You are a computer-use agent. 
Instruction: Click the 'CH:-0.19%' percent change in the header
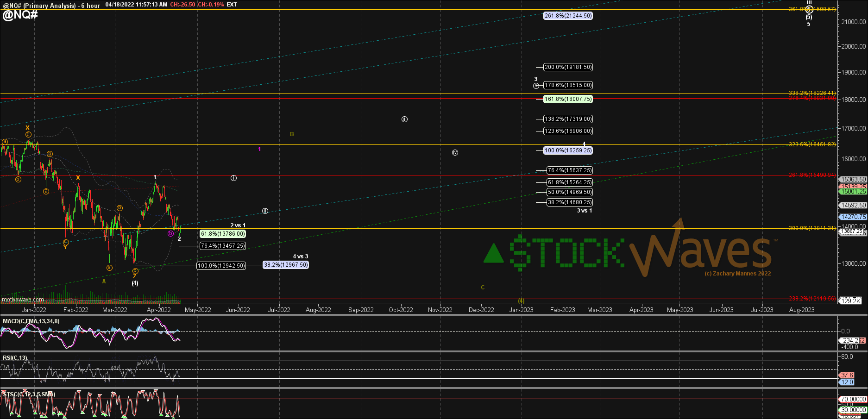(211, 5)
